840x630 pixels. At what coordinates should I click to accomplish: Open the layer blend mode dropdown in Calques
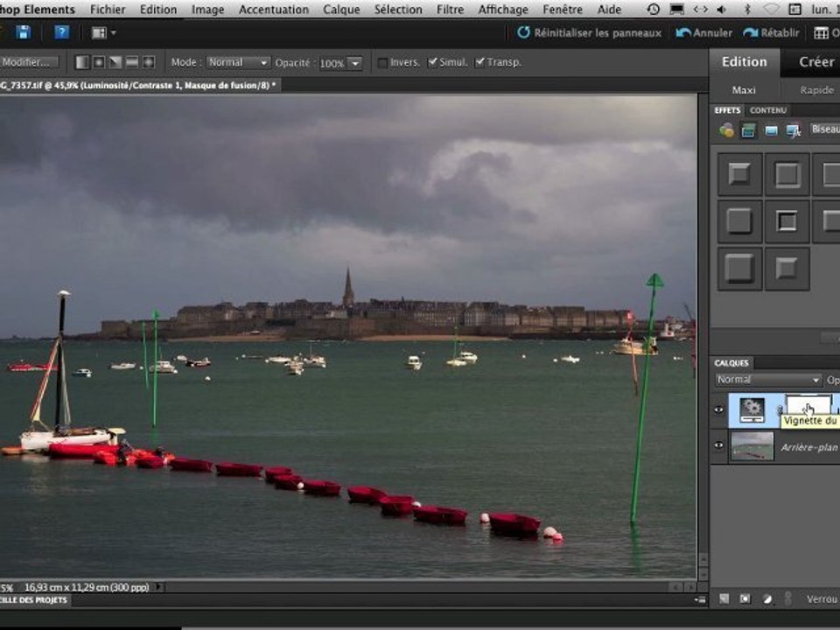click(x=768, y=380)
